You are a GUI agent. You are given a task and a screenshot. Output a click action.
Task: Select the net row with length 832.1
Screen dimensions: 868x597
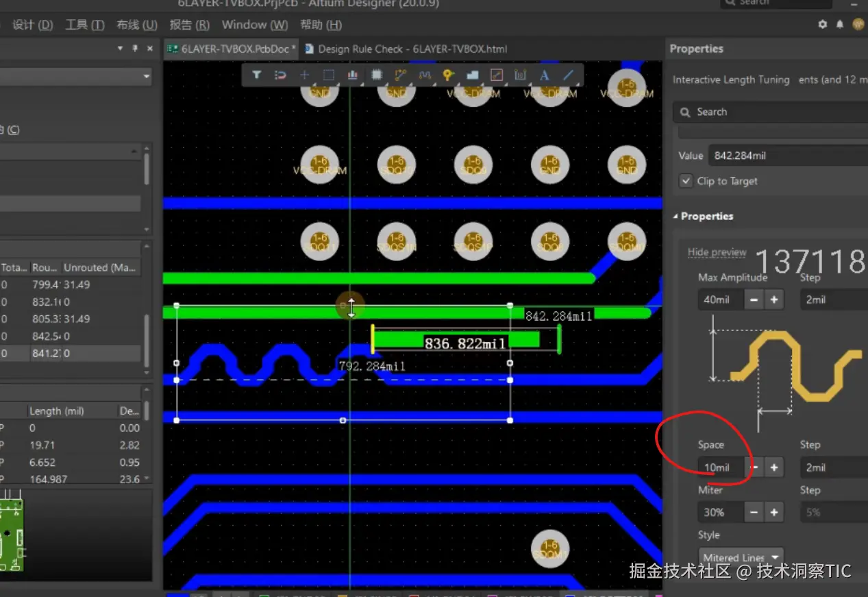tap(70, 302)
